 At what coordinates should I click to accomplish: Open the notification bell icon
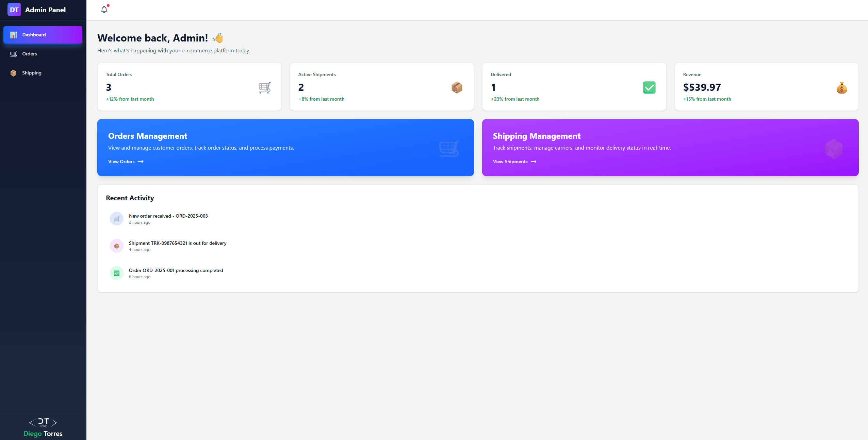coord(104,9)
